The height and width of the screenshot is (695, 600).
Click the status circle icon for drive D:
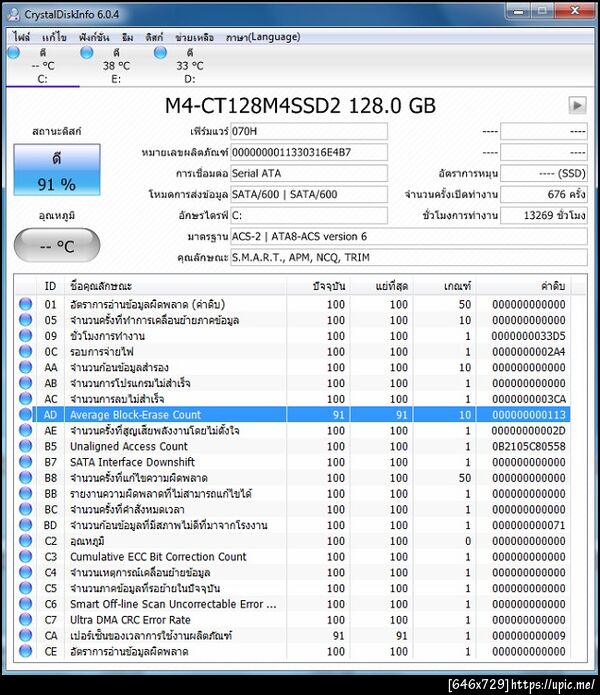click(160, 53)
